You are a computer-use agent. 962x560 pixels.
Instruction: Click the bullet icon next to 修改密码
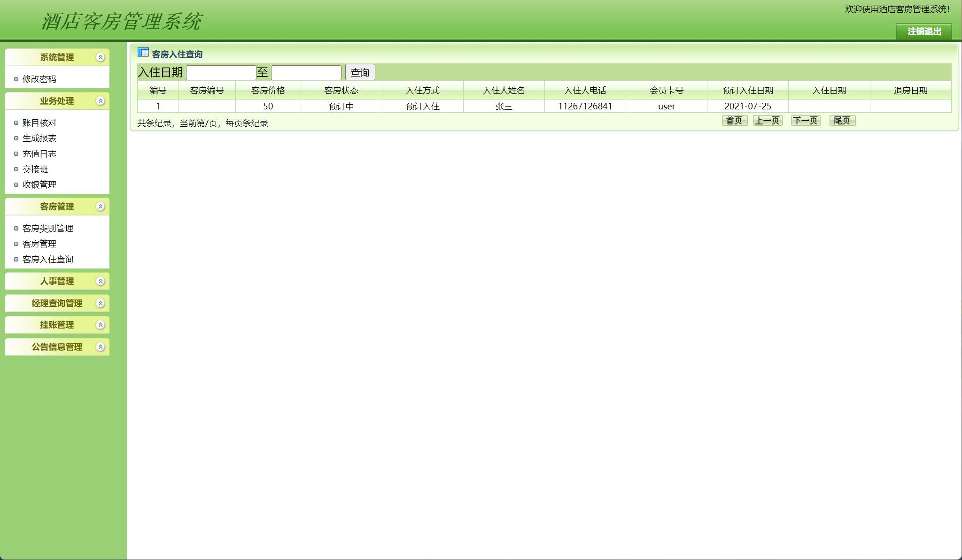pyautogui.click(x=16, y=79)
